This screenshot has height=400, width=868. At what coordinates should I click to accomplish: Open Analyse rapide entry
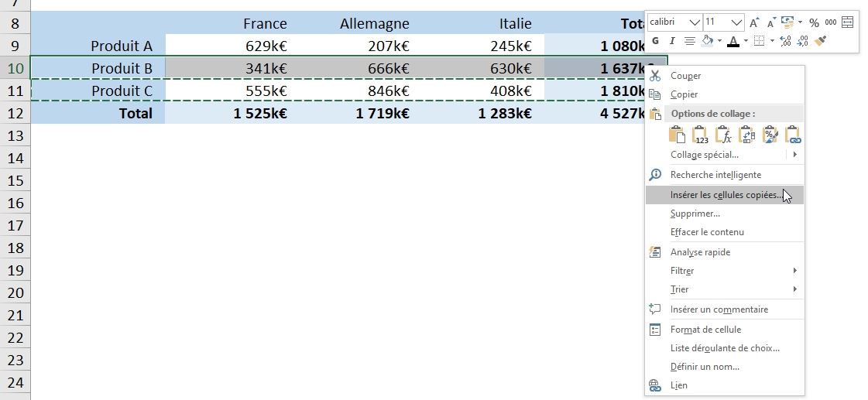[725, 252]
